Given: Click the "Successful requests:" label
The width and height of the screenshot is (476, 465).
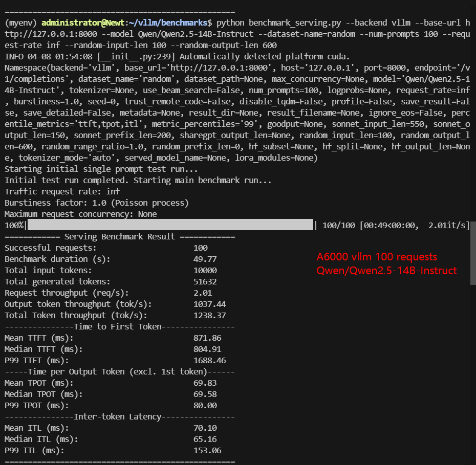Looking at the screenshot, I should pos(50,248).
